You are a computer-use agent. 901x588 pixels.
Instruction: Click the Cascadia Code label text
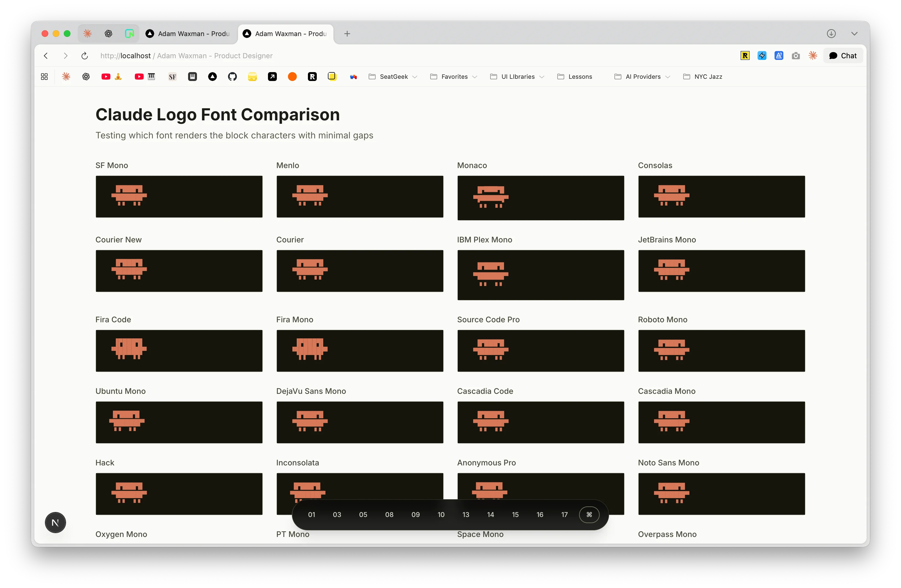point(485,391)
